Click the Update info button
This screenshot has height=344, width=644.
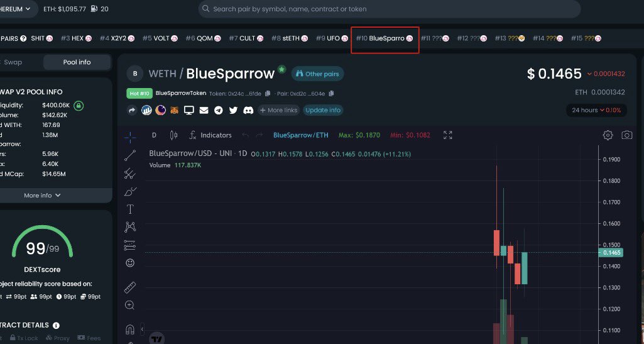click(323, 110)
